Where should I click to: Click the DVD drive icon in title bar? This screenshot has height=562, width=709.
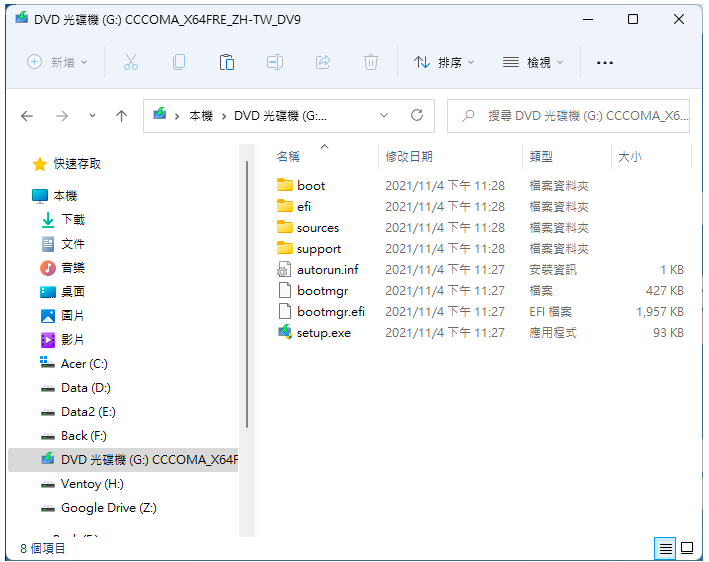coord(21,18)
